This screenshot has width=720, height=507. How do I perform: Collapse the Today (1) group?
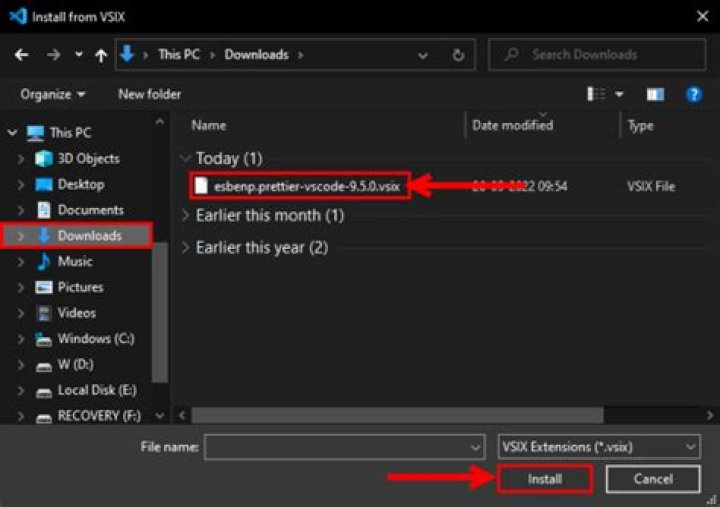click(x=186, y=159)
